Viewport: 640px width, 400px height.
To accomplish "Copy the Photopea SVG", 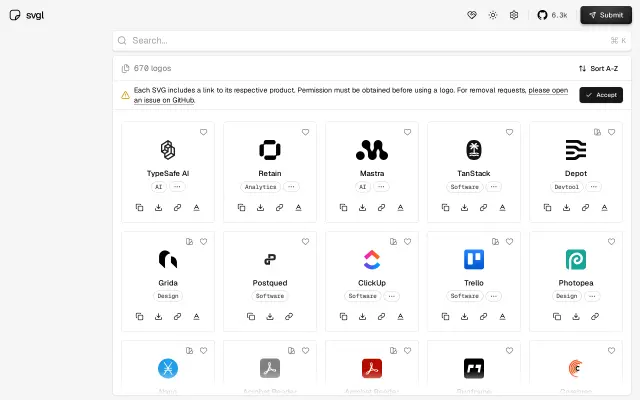I will click(557, 316).
